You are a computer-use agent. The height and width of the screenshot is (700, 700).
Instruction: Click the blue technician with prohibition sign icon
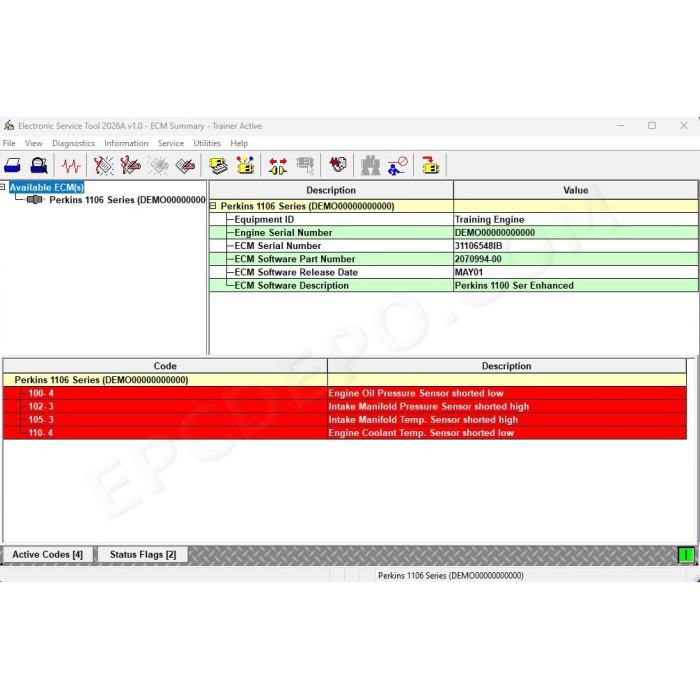(x=397, y=166)
